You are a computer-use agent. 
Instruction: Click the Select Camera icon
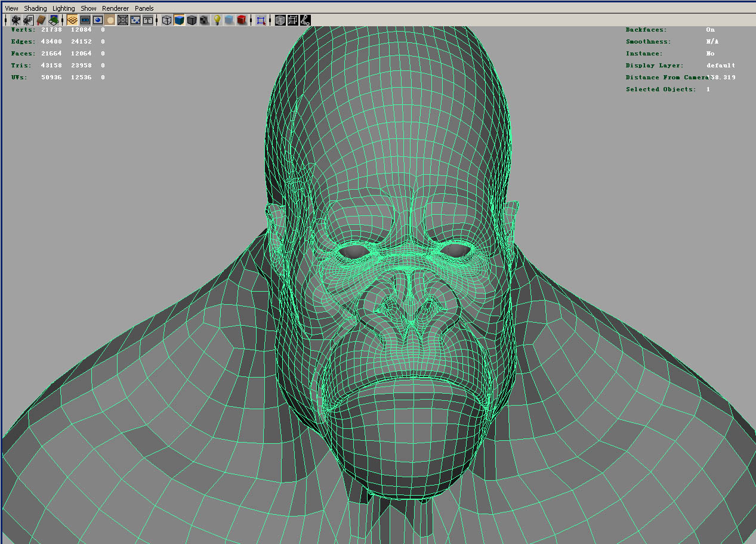tap(16, 20)
